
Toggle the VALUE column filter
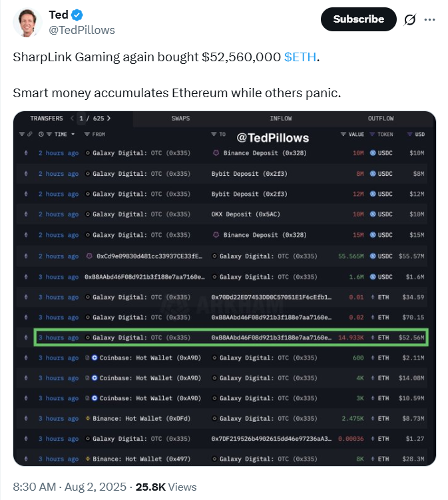[x=343, y=134]
